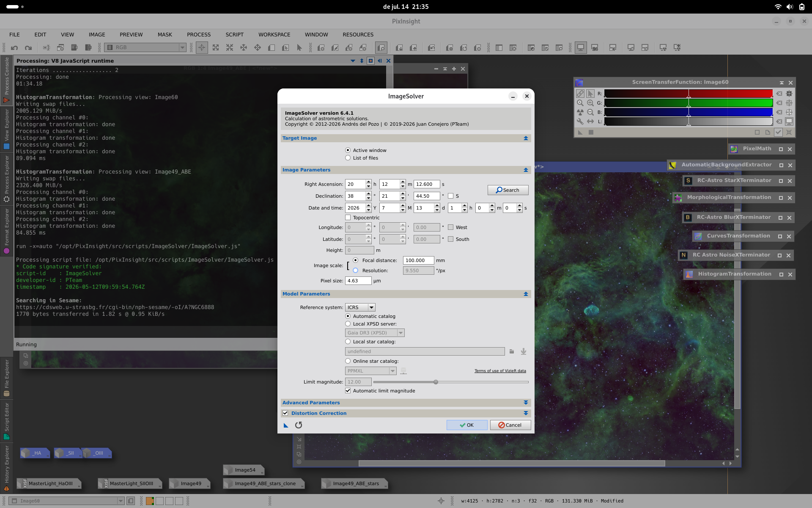Click the four-way Pan mode icon
Viewport: 812px width, 508px height.
258,48
